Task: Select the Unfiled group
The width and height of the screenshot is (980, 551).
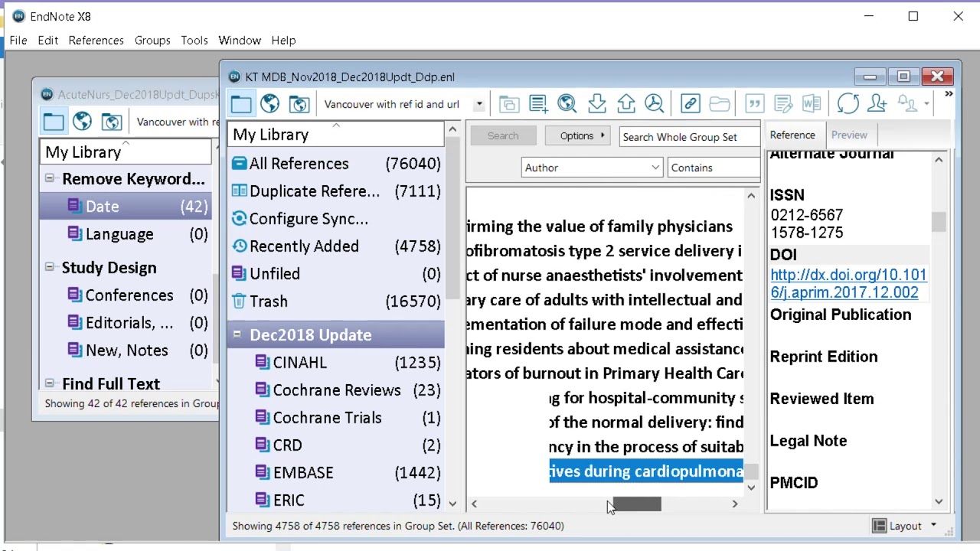Action: pos(336,274)
